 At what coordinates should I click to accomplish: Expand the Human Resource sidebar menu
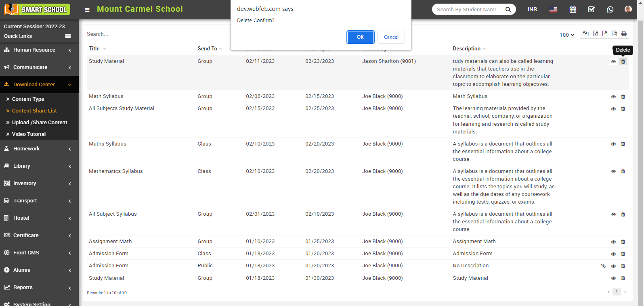click(x=39, y=50)
